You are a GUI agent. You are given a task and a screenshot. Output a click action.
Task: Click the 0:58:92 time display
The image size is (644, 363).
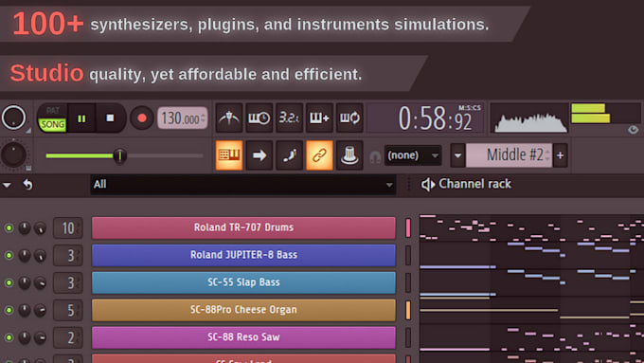[x=426, y=118]
